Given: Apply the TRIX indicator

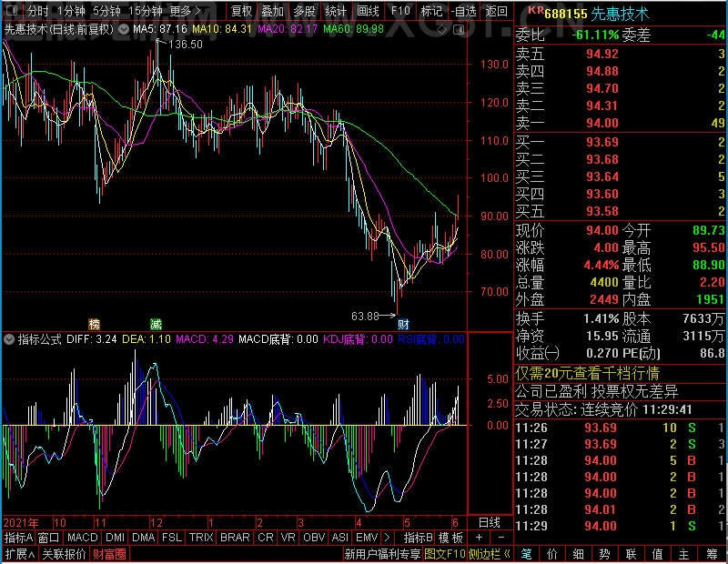Looking at the screenshot, I should tap(201, 537).
